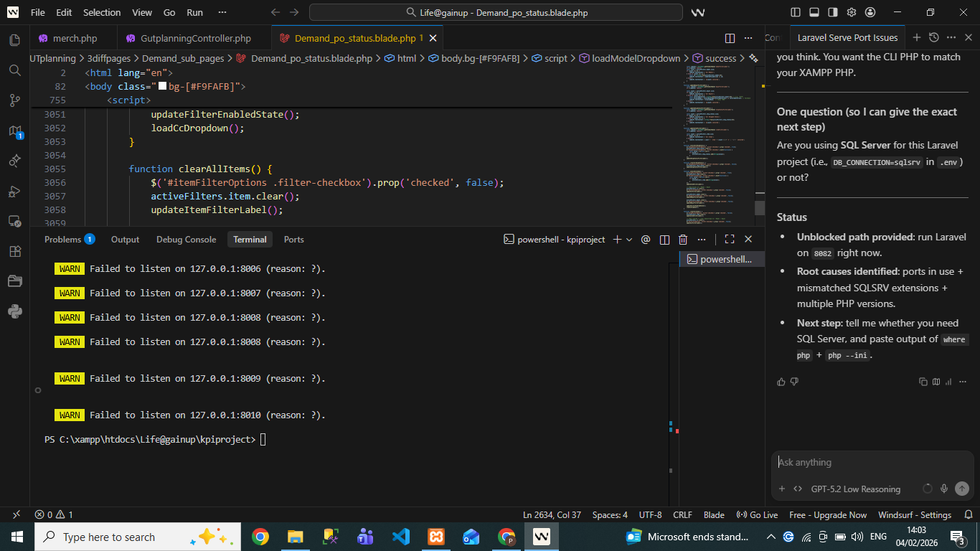Image resolution: width=980 pixels, height=551 pixels.
Task: Toggle maximized terminal panel size
Action: coord(729,240)
